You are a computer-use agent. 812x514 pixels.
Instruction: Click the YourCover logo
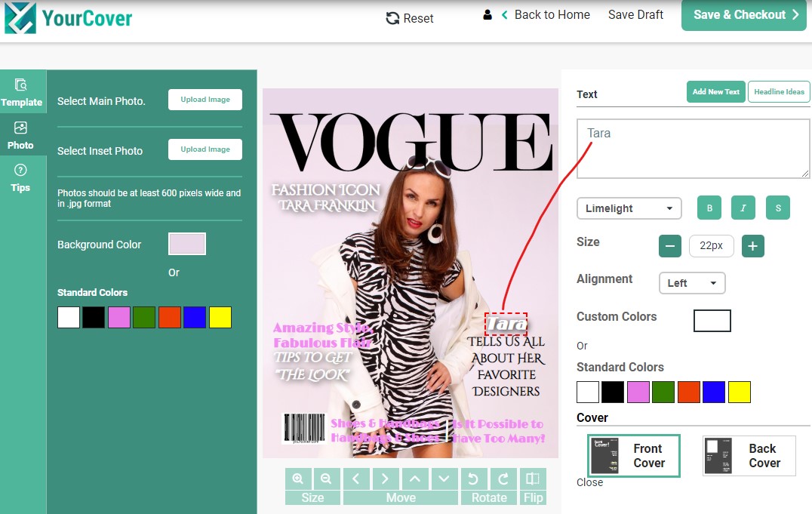pyautogui.click(x=69, y=18)
